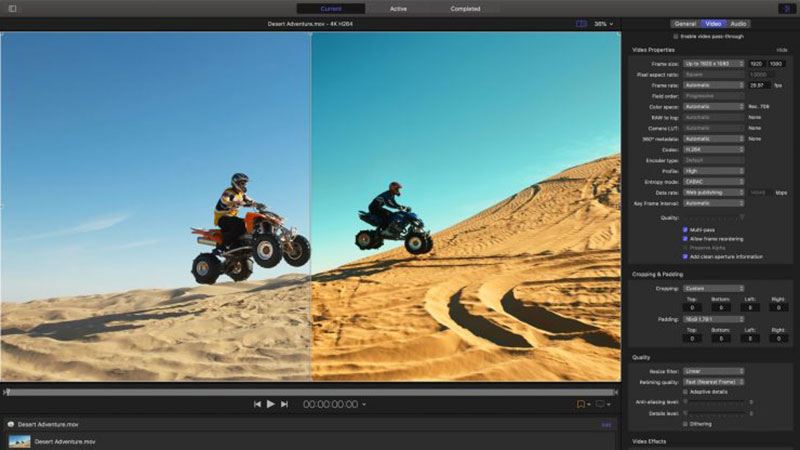800x450 pixels.
Task: Open the Audio inspector tab
Action: [x=738, y=23]
